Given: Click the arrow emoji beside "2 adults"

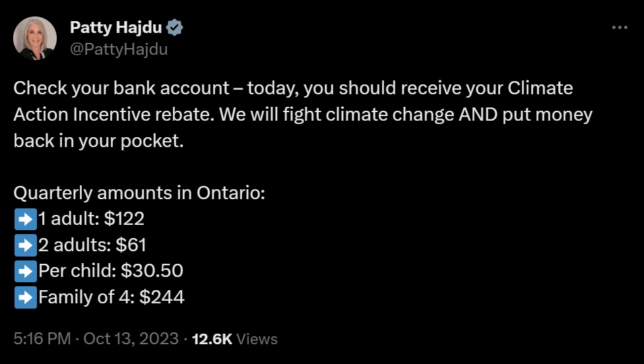Looking at the screenshot, I should pos(25,245).
